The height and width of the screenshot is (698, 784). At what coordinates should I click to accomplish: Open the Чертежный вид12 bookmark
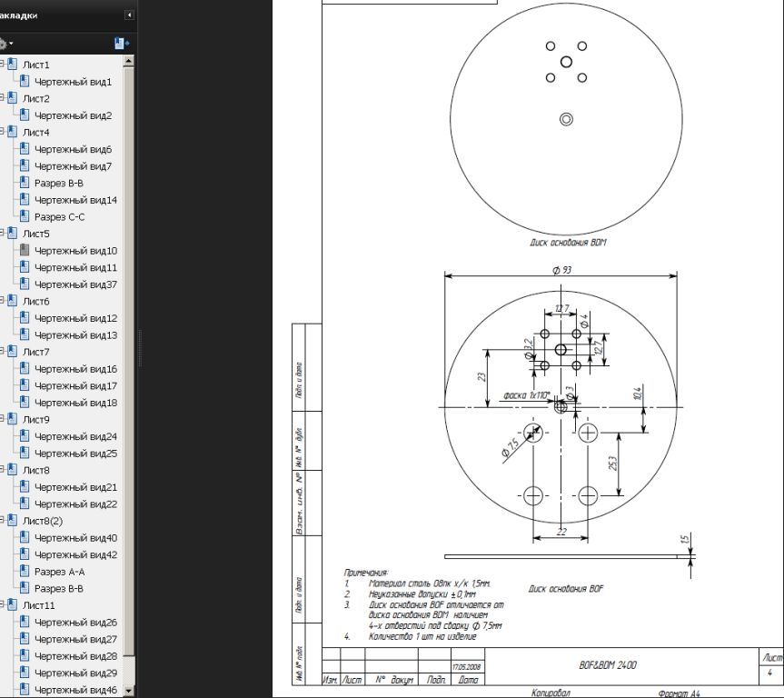tap(75, 318)
